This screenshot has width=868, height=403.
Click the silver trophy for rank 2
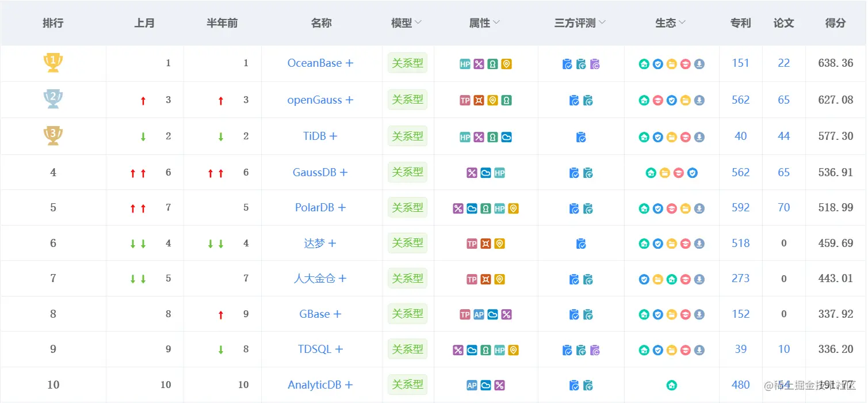coord(53,100)
